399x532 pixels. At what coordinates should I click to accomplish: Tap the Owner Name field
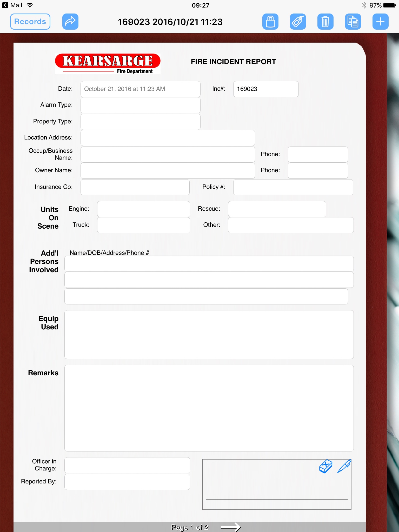[x=168, y=171]
